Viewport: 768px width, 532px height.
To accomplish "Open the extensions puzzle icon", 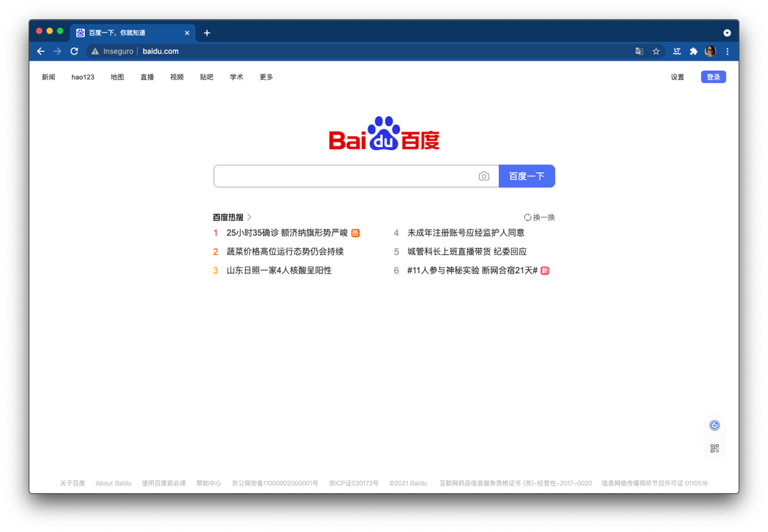I will coord(693,52).
